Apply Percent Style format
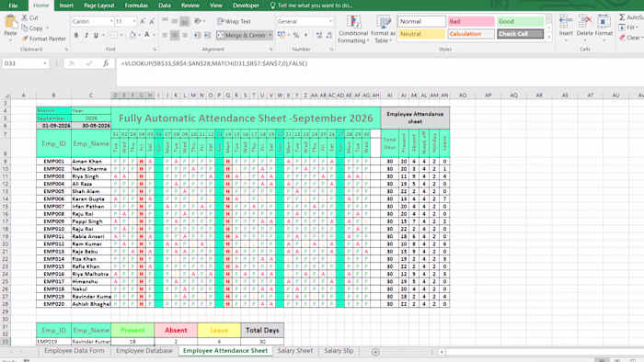 pyautogui.click(x=296, y=35)
